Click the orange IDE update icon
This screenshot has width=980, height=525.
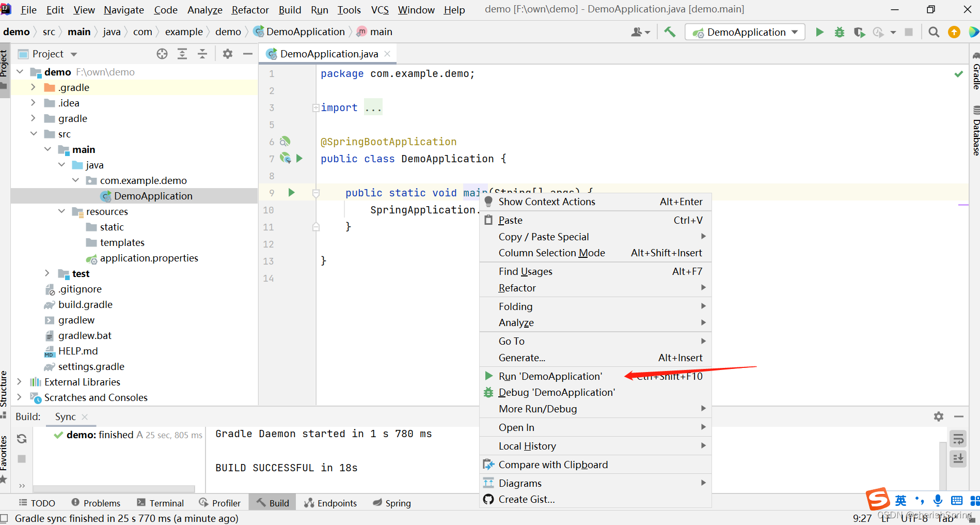tap(954, 32)
